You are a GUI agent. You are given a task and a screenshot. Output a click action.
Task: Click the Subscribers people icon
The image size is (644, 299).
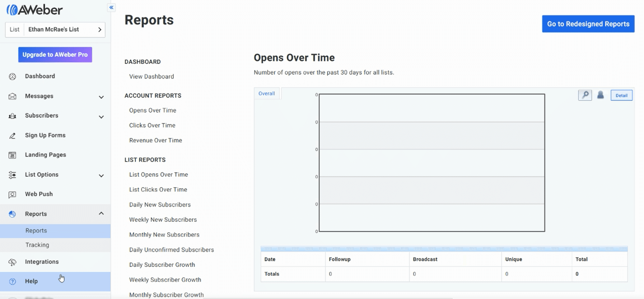[x=12, y=116]
